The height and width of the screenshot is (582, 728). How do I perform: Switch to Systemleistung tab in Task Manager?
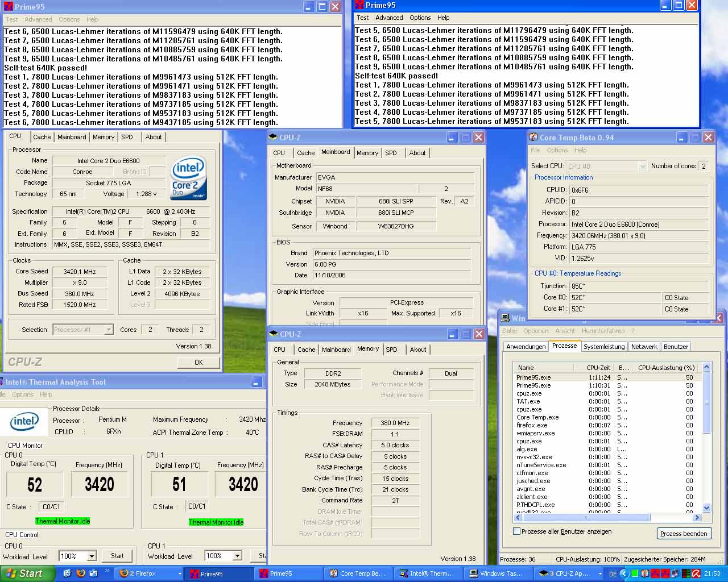(x=604, y=347)
